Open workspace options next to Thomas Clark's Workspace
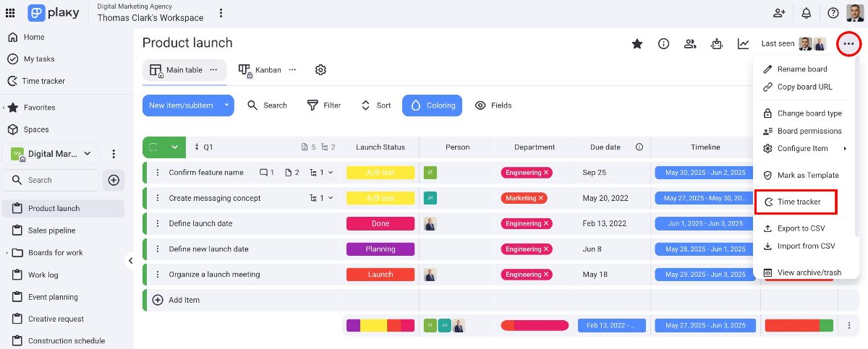 (221, 12)
